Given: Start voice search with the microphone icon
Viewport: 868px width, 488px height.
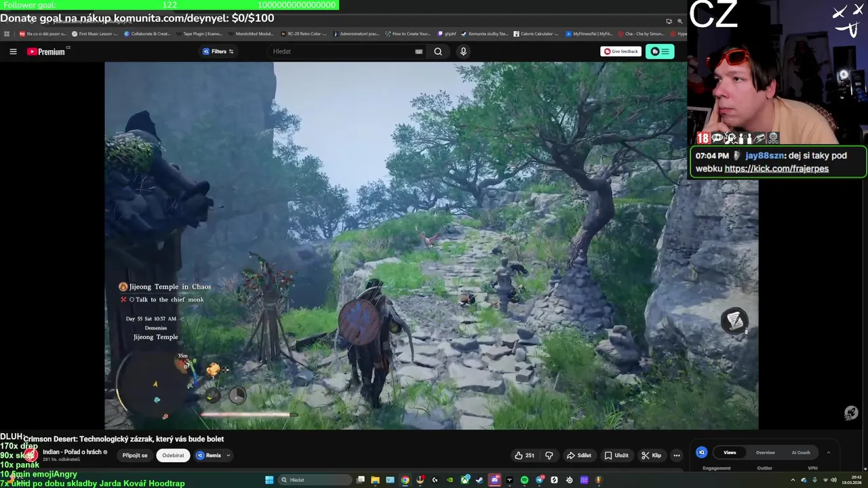Looking at the screenshot, I should [463, 52].
